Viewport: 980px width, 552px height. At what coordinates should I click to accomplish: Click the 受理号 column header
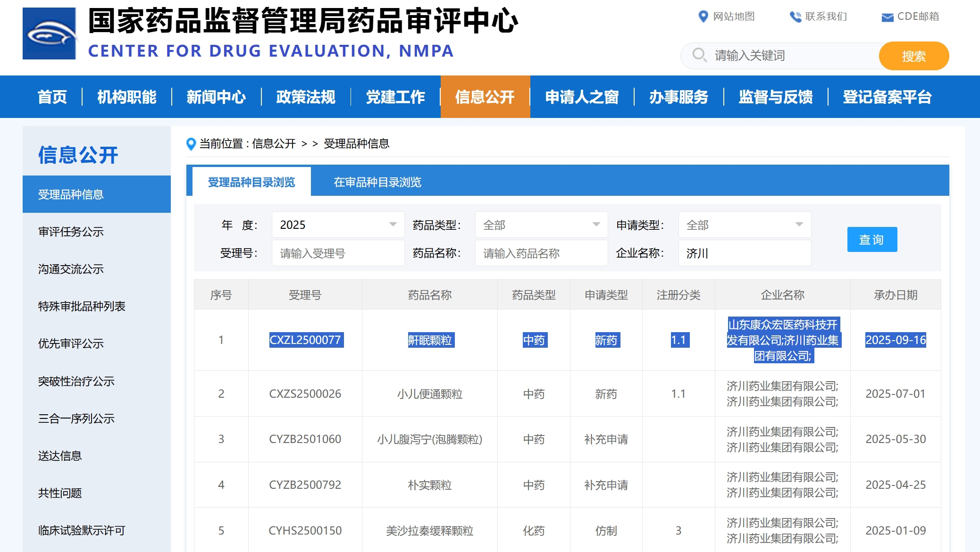[x=305, y=295]
